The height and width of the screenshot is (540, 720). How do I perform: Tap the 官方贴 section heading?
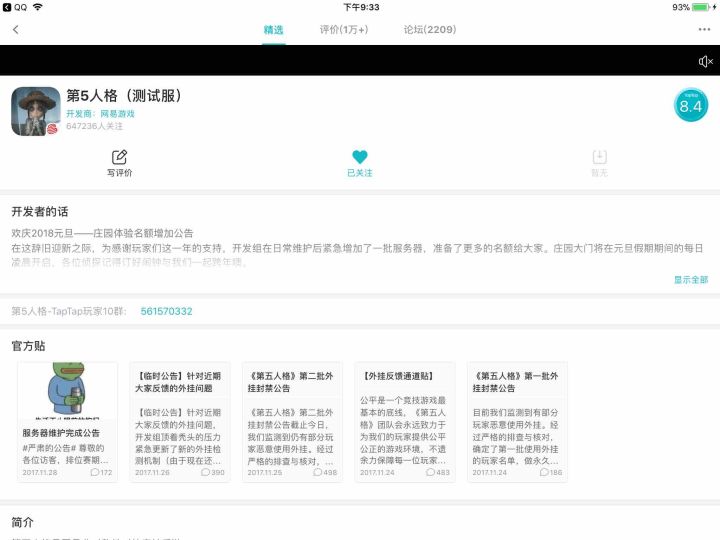point(28,346)
